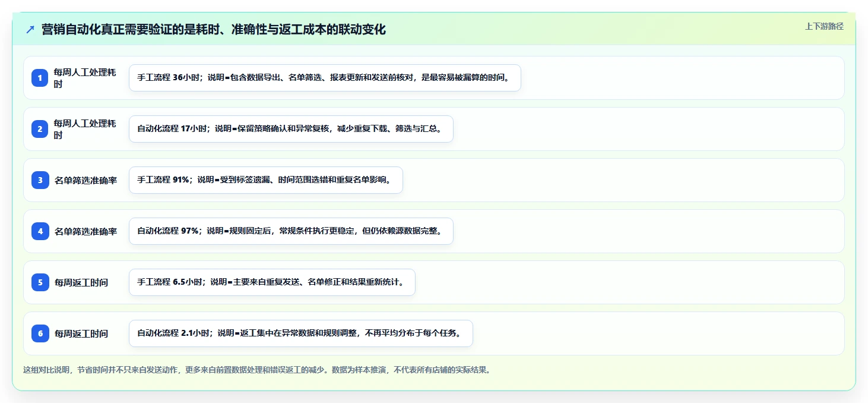
Task: Click the 名单筛选准确率 label in row 3
Action: pos(85,180)
